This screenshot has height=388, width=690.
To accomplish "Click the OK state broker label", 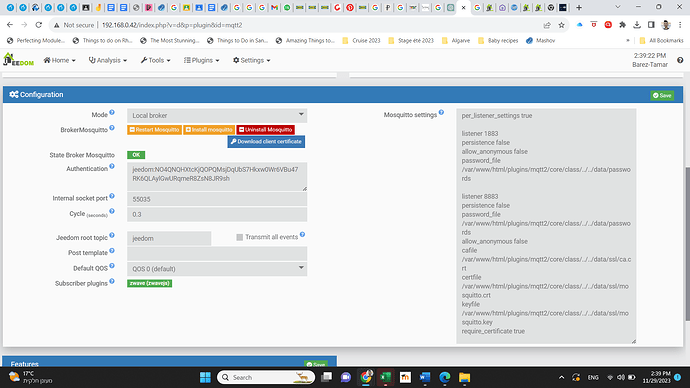I will click(136, 155).
